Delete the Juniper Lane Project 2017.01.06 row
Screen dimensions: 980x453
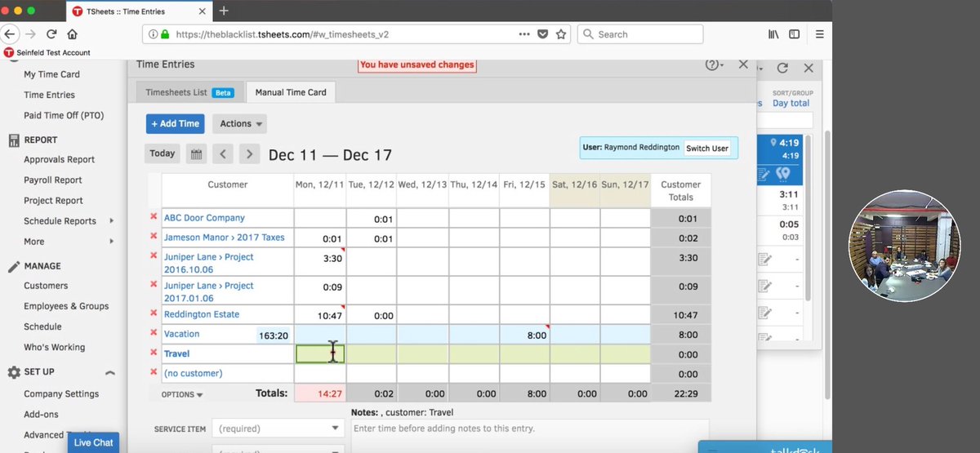click(154, 286)
